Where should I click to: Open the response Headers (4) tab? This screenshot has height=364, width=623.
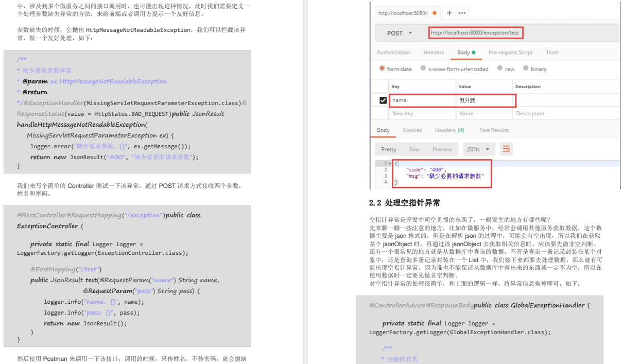tap(449, 130)
